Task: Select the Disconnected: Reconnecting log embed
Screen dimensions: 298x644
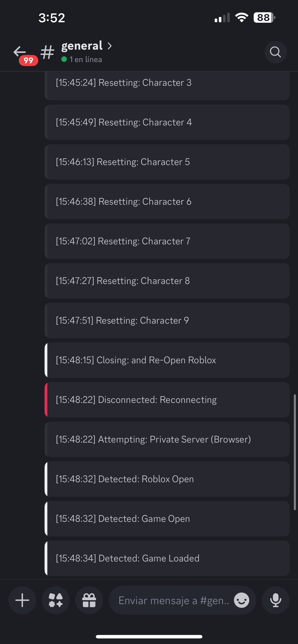Action: [x=167, y=399]
